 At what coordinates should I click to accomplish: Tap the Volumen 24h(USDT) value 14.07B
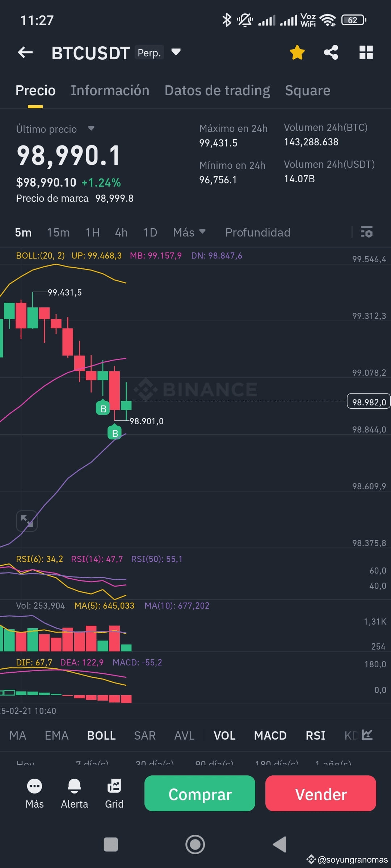(x=299, y=179)
